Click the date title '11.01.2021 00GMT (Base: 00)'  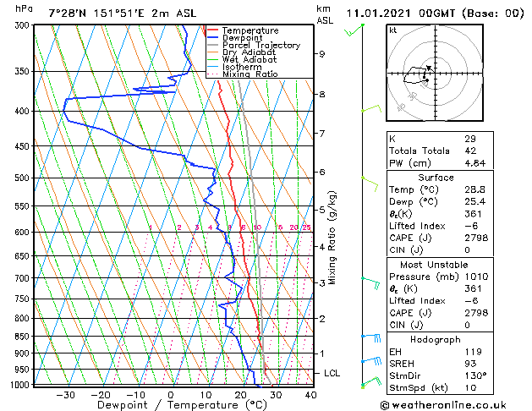(436, 14)
